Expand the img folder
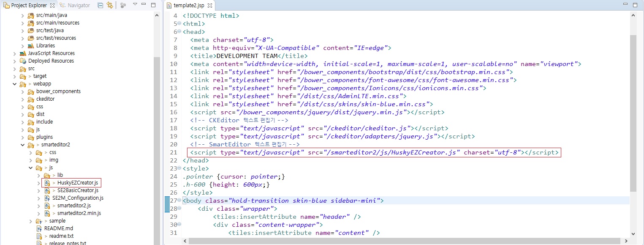This screenshot has width=644, height=245. click(x=31, y=160)
